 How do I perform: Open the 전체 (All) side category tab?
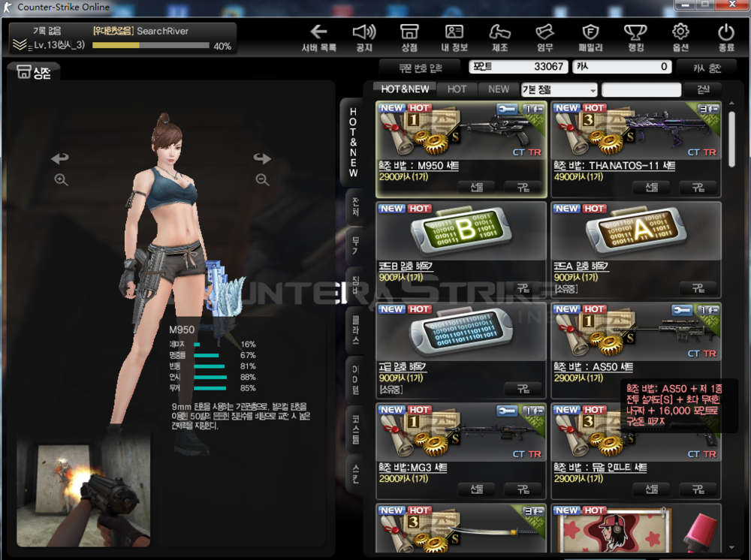click(x=355, y=206)
